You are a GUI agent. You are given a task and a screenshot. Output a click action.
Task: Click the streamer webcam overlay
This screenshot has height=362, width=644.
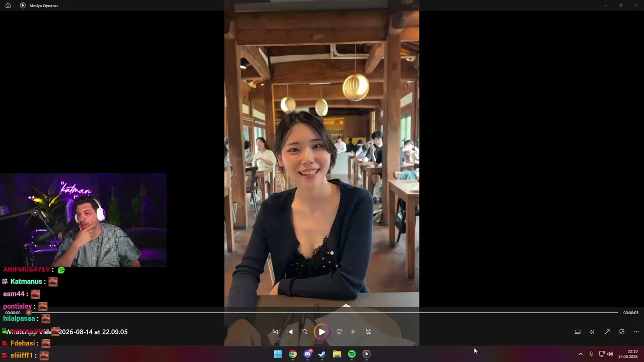pos(83,220)
